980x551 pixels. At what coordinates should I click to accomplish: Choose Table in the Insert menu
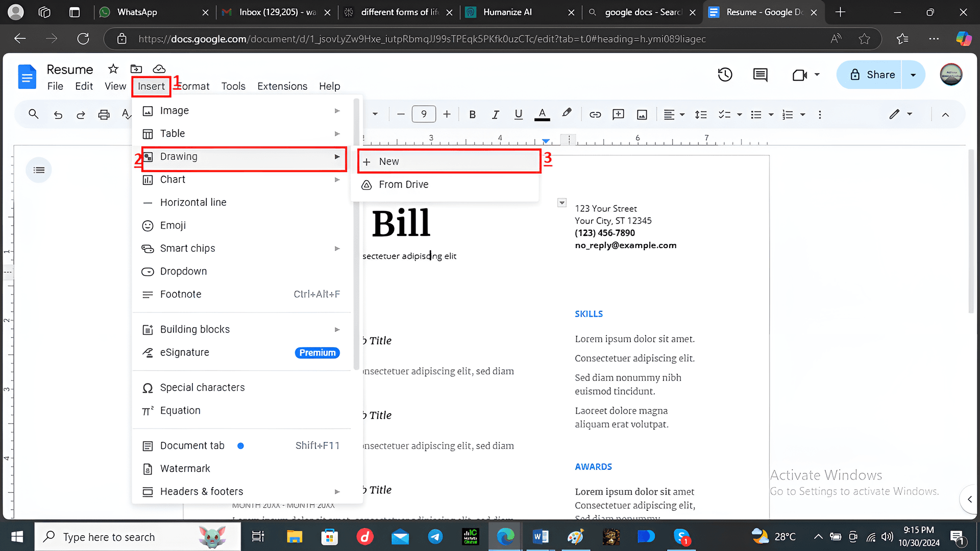(242, 134)
